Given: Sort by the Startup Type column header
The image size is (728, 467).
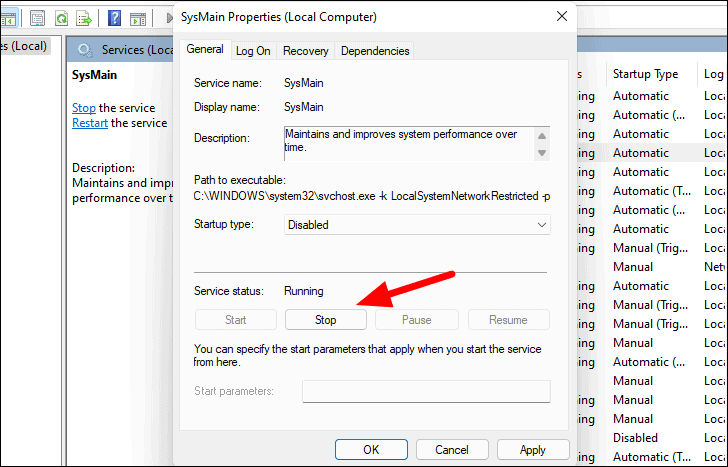Looking at the screenshot, I should [645, 74].
